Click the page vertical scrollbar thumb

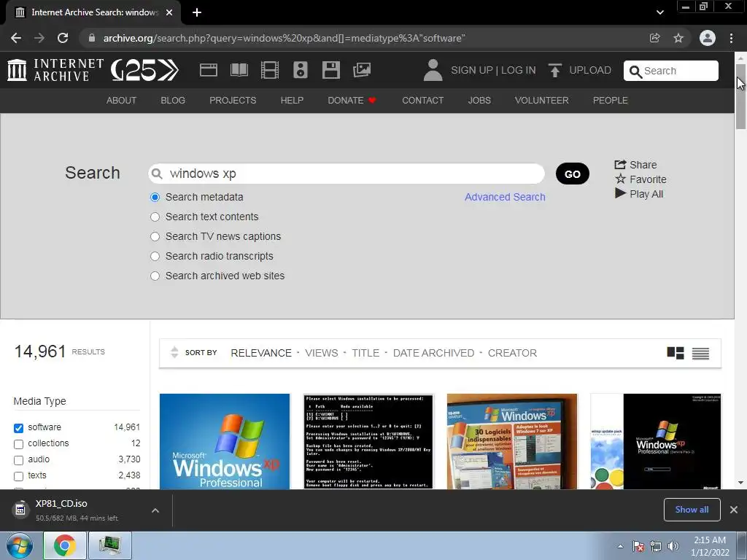(x=740, y=96)
